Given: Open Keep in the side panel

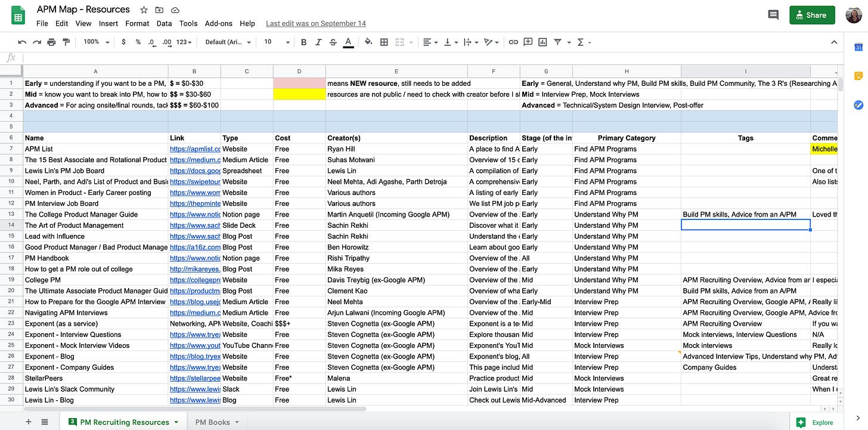Looking at the screenshot, I should click(858, 76).
